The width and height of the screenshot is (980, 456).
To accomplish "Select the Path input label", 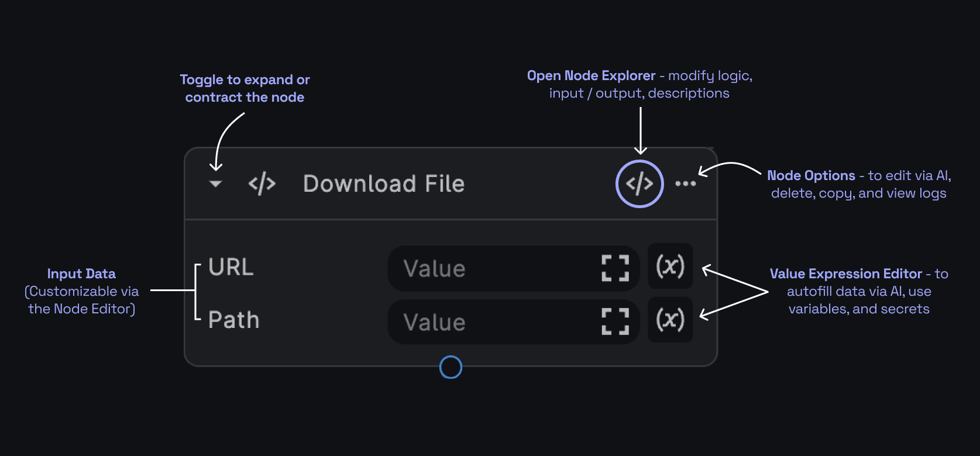I will pos(233,320).
